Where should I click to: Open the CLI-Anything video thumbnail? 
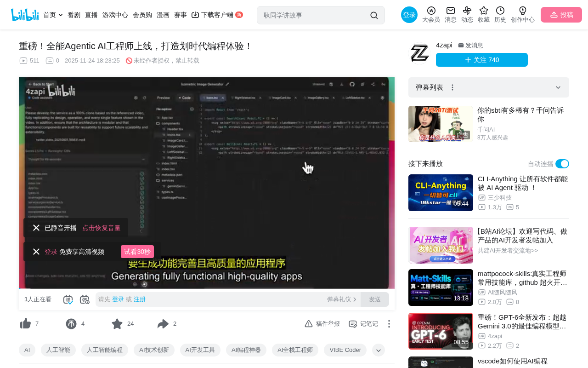[441, 193]
